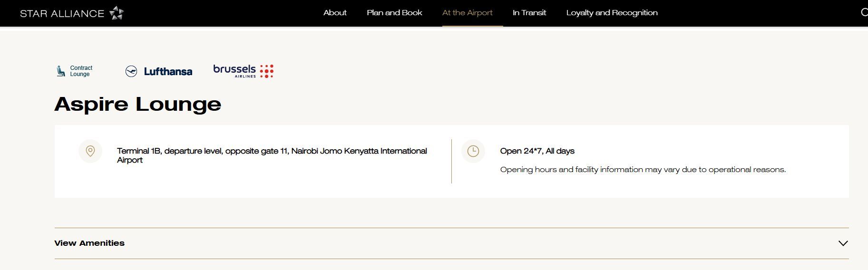
Task: Click the brussels airlines wordmark
Action: 234,70
